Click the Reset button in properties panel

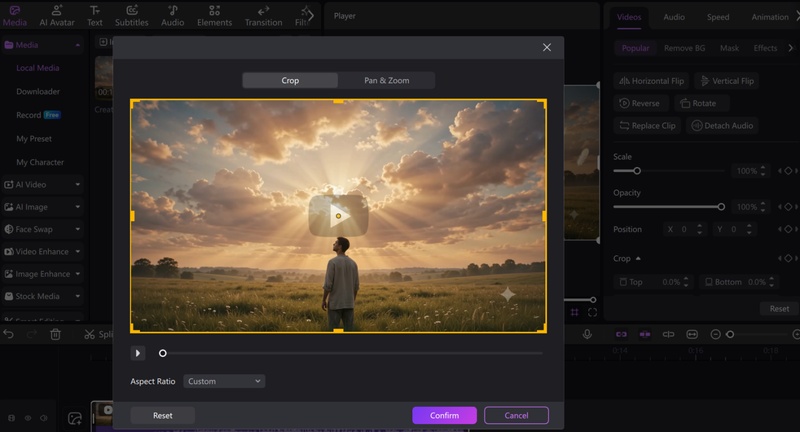(x=779, y=309)
